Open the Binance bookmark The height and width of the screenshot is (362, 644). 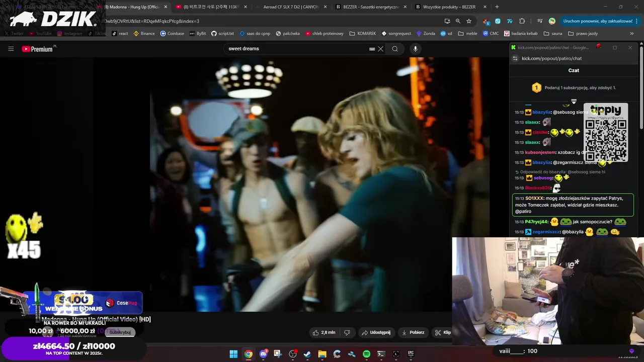pos(144,34)
